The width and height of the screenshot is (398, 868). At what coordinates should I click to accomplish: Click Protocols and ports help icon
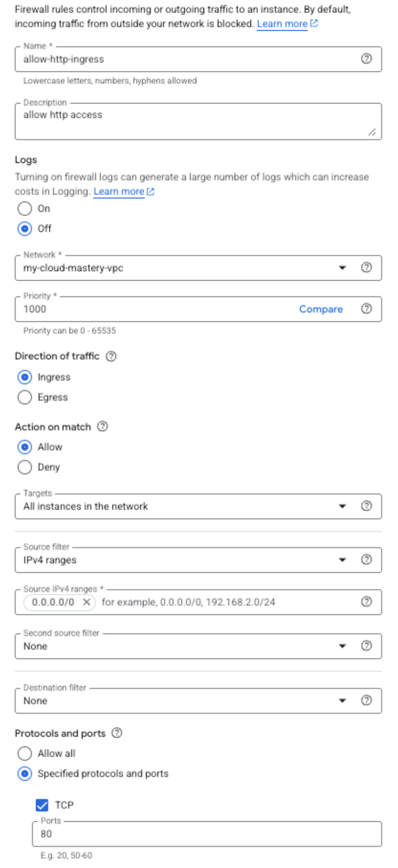tap(117, 733)
